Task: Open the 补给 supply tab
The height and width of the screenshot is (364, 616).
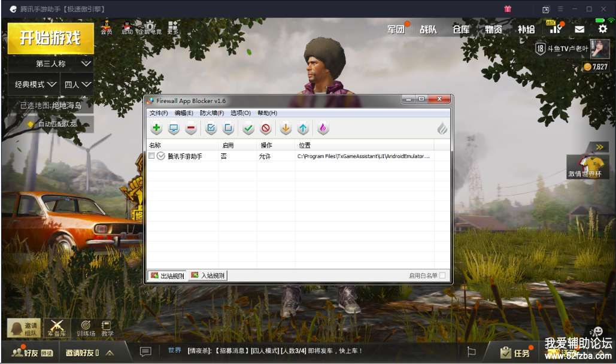Action: pyautogui.click(x=526, y=29)
